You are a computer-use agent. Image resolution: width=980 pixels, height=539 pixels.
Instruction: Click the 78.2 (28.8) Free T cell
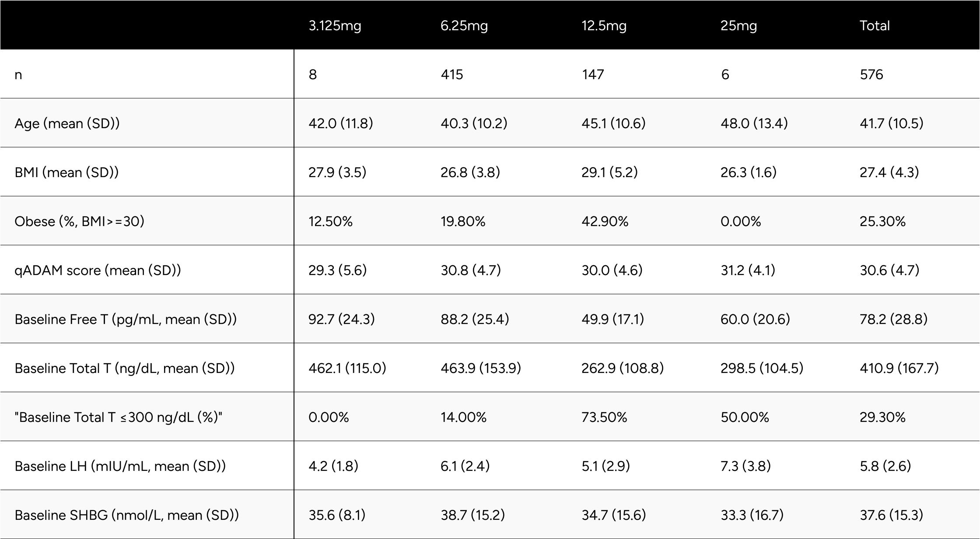[x=893, y=320]
